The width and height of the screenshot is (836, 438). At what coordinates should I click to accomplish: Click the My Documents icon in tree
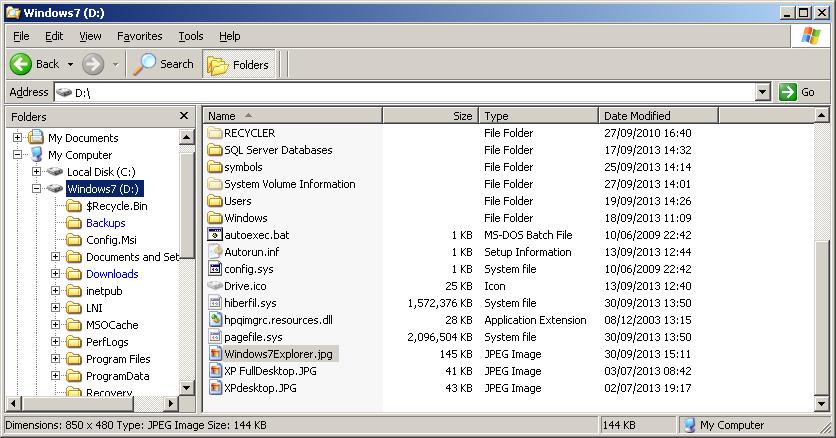[36, 137]
